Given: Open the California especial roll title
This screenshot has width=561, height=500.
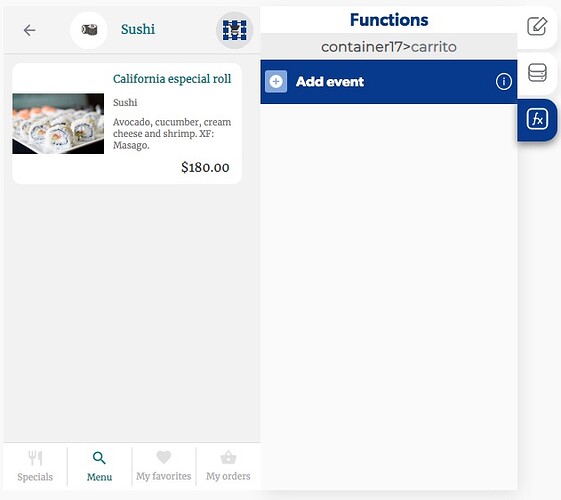Looking at the screenshot, I should (x=172, y=79).
